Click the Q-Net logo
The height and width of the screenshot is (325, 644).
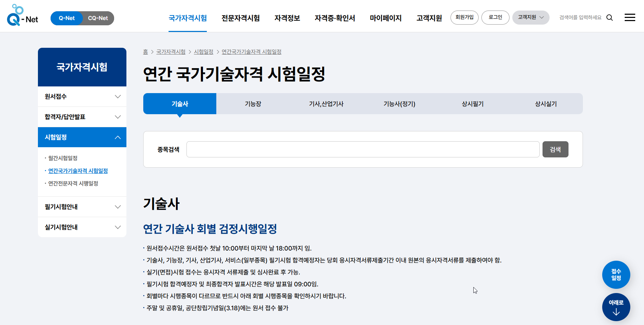pyautogui.click(x=22, y=16)
